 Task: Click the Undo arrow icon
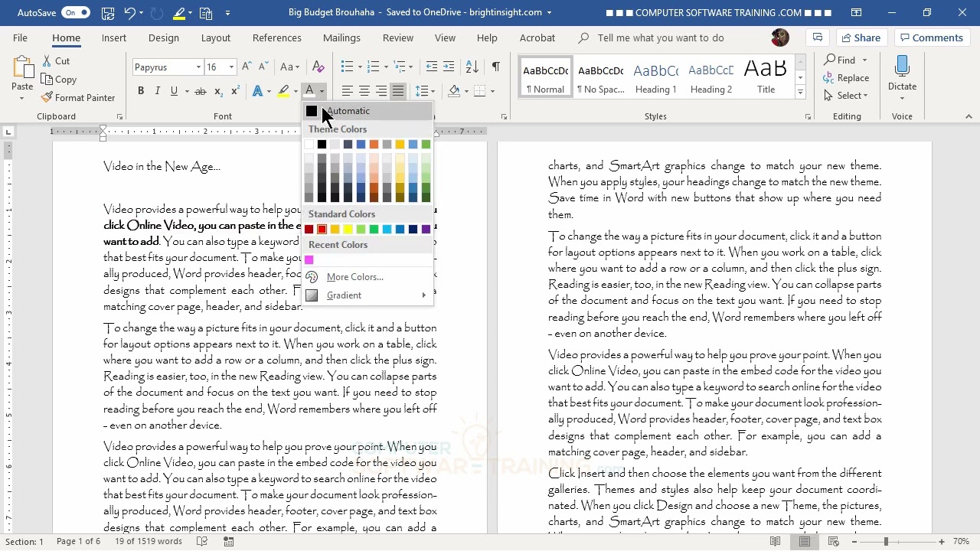coord(129,13)
